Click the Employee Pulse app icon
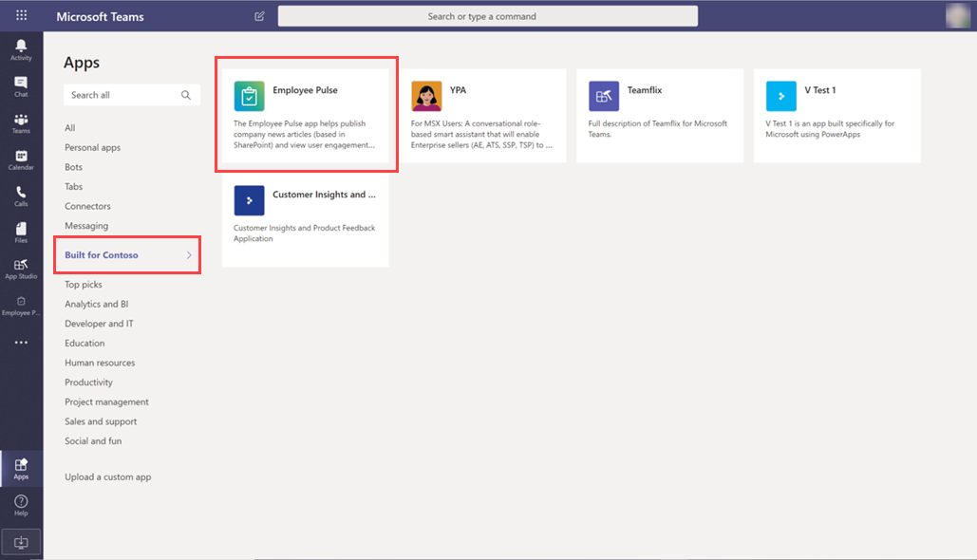 point(249,96)
